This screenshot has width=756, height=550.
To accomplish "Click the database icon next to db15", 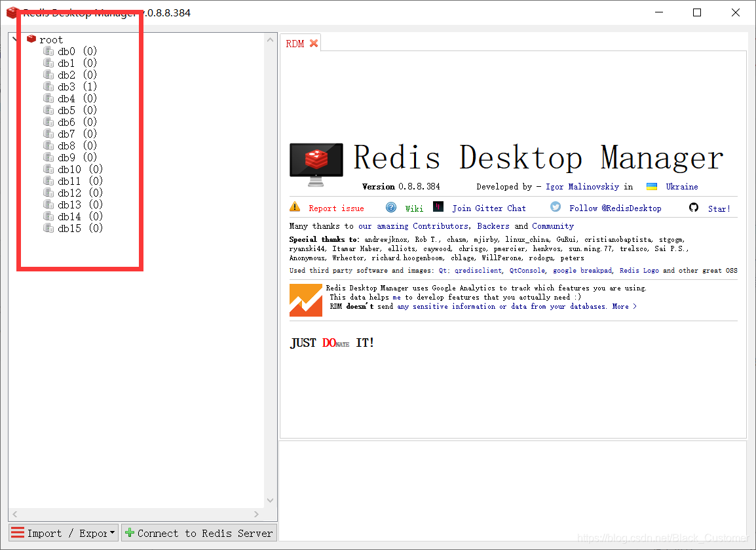I will pos(48,228).
